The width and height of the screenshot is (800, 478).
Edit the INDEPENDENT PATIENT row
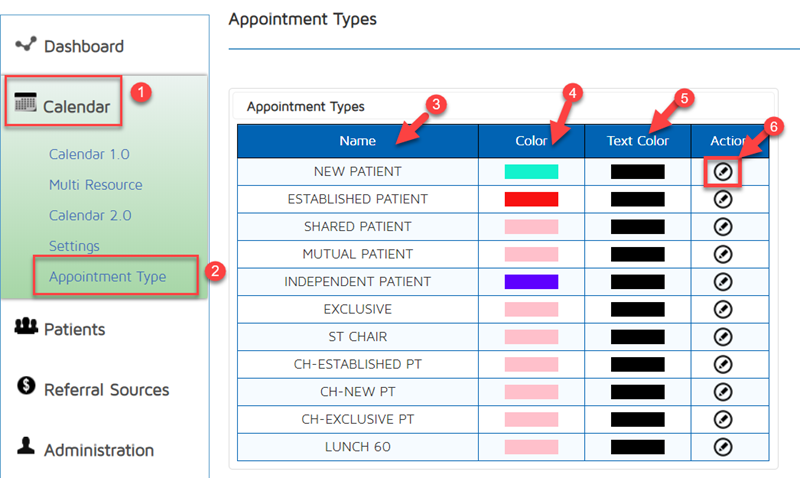pyautogui.click(x=724, y=282)
